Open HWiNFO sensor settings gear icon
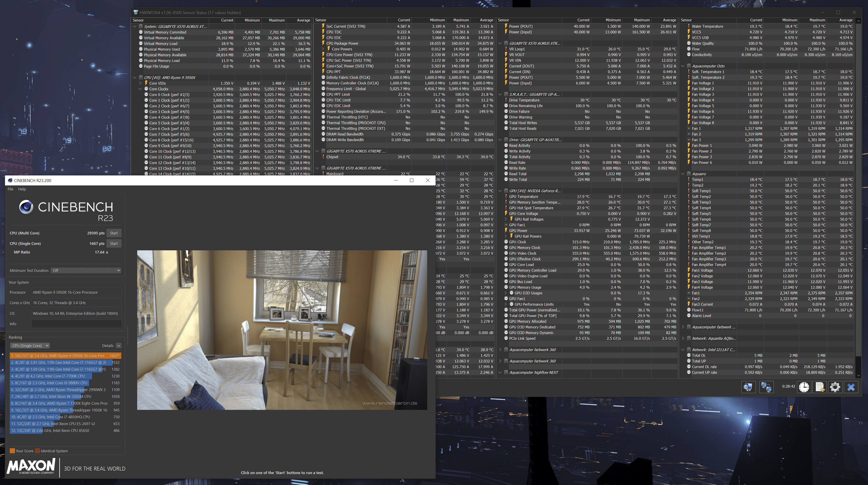This screenshot has width=868, height=485. [835, 387]
